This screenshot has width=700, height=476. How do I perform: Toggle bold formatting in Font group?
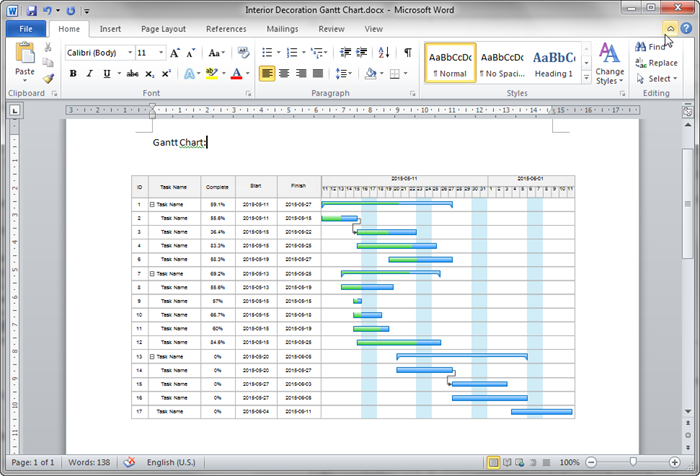pyautogui.click(x=73, y=74)
